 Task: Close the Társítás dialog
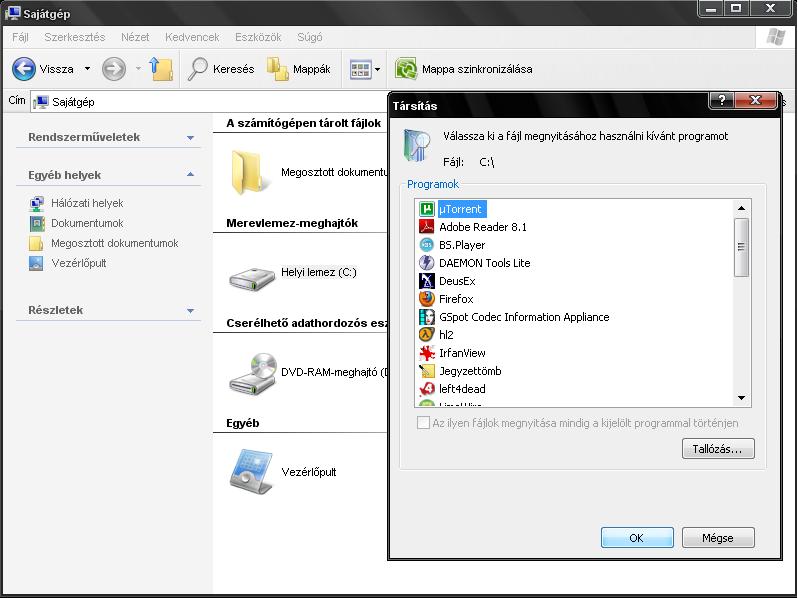(756, 100)
